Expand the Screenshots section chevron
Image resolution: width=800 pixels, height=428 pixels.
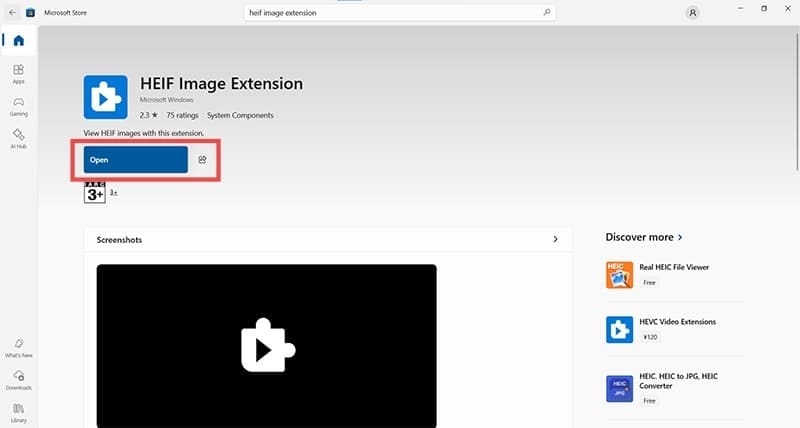555,240
